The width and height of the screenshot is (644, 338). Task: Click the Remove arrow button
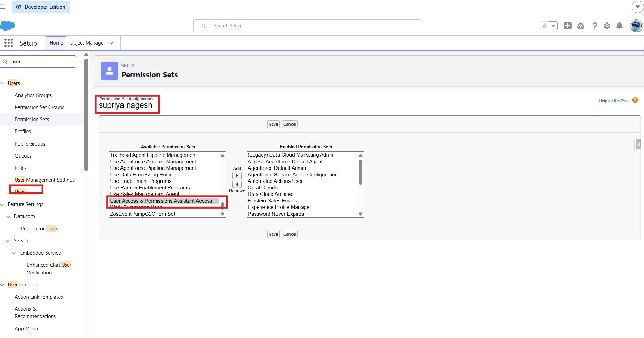click(x=237, y=184)
